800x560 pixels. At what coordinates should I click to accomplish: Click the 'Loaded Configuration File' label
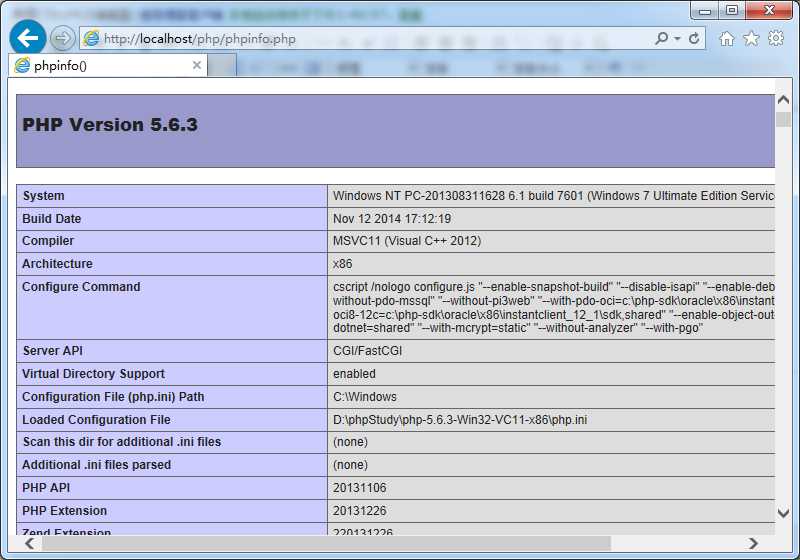coord(96,420)
